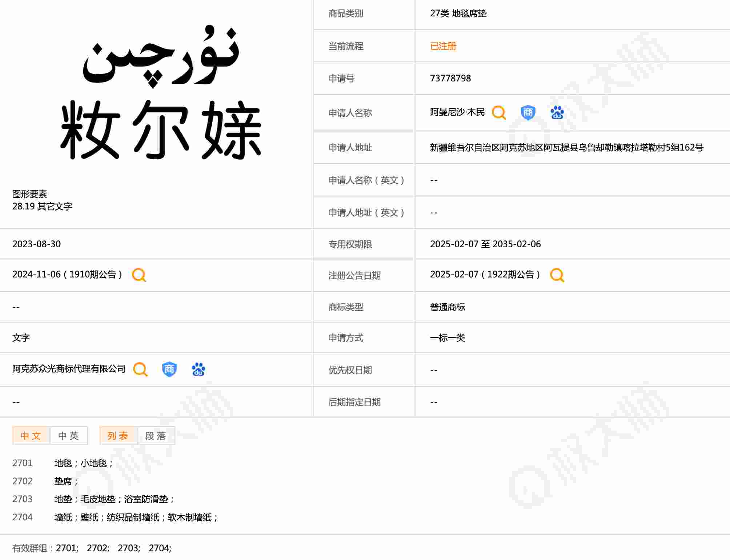Click search icon beside 1922期公告
Image resolution: width=730 pixels, height=560 pixels.
[557, 275]
